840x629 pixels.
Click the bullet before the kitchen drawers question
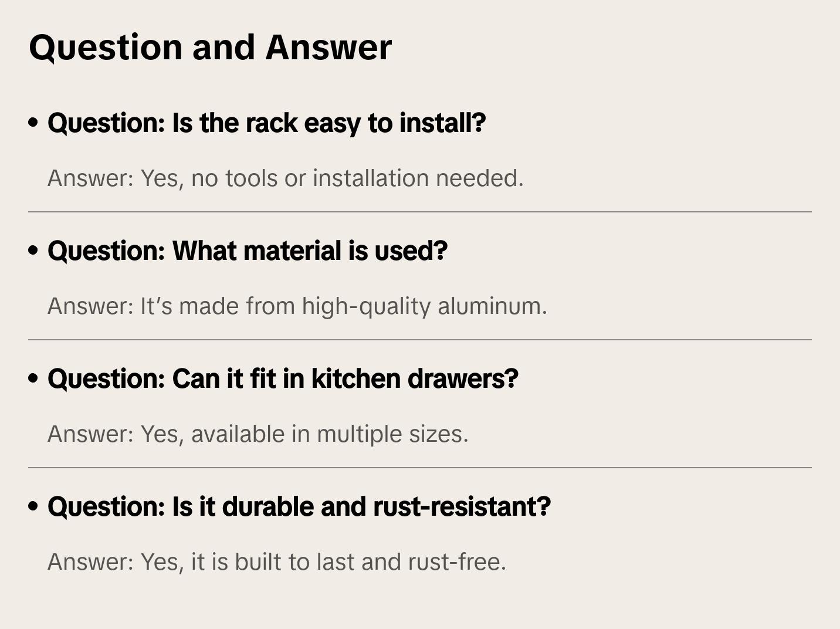click(33, 379)
